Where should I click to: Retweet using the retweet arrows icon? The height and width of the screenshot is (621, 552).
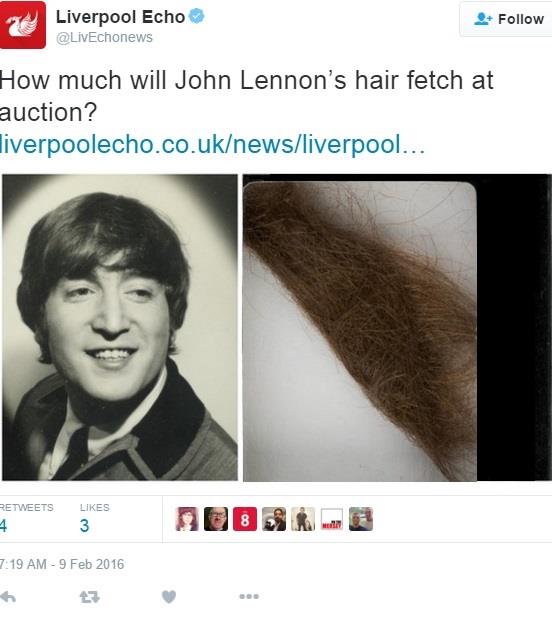click(89, 596)
